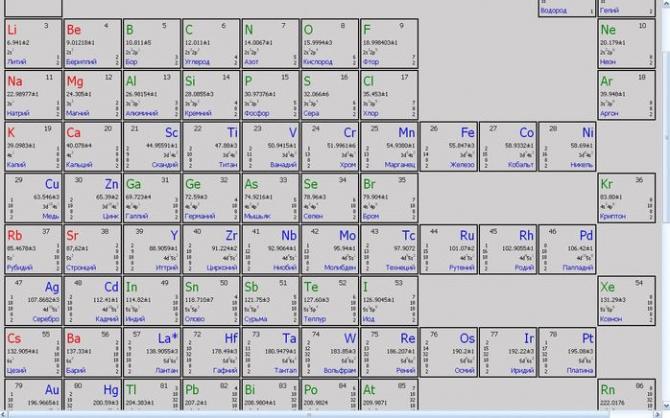Select the Chlorine (Cl) element cell
670x418 pixels.
(x=387, y=95)
